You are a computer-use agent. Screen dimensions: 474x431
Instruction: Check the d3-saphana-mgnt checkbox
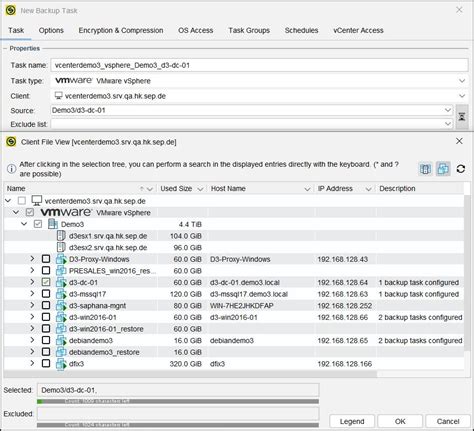click(46, 306)
